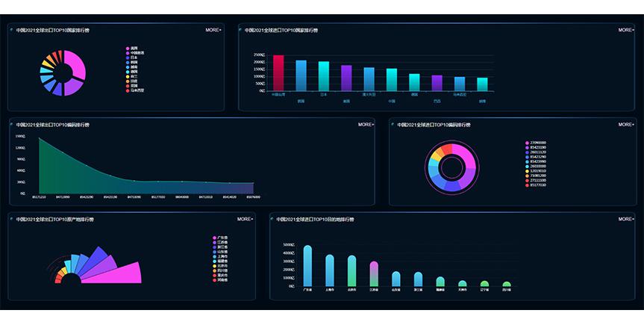Click 中国2021全球出口TOP10国家排行榜 panel title
The image size is (644, 325).
point(48,31)
